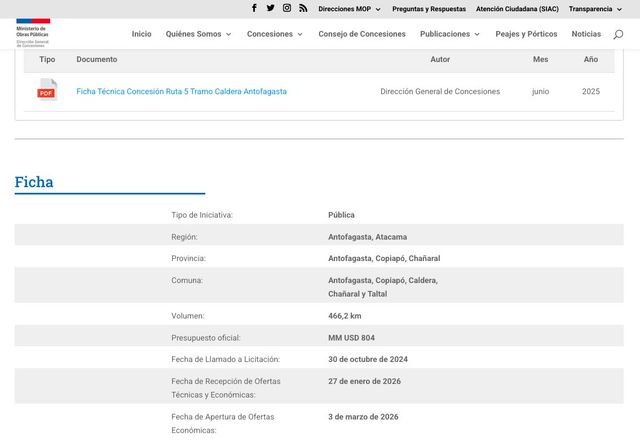Image resolution: width=640 pixels, height=442 pixels.
Task: Click the search magnifier icon
Action: pyautogui.click(x=618, y=34)
